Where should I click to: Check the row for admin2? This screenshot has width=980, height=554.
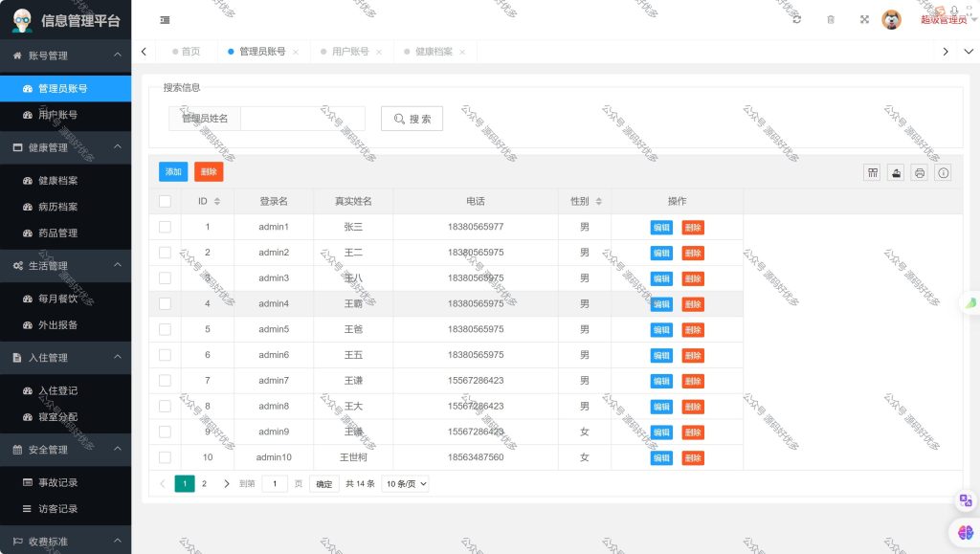165,253
